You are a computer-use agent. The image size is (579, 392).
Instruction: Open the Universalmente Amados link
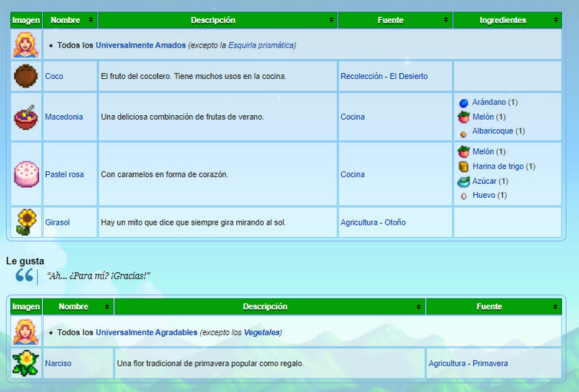pos(140,45)
